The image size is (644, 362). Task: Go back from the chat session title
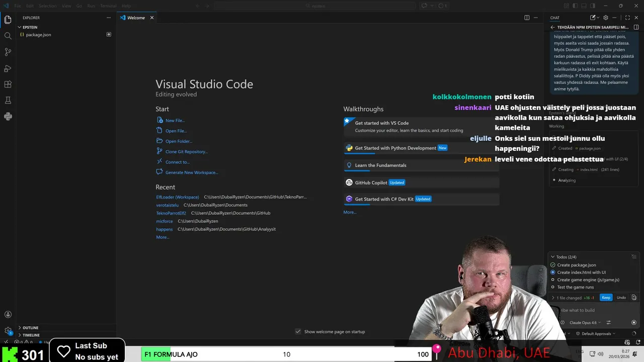click(552, 27)
